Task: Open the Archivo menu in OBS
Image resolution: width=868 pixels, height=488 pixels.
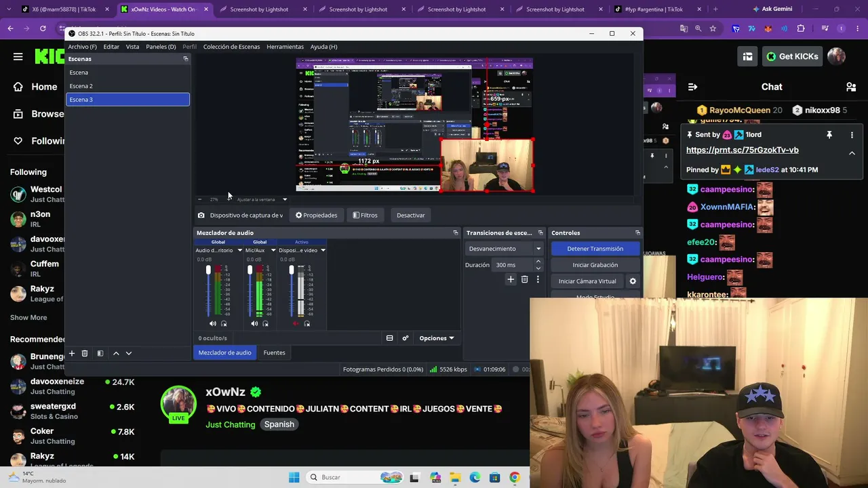Action: pos(82,47)
